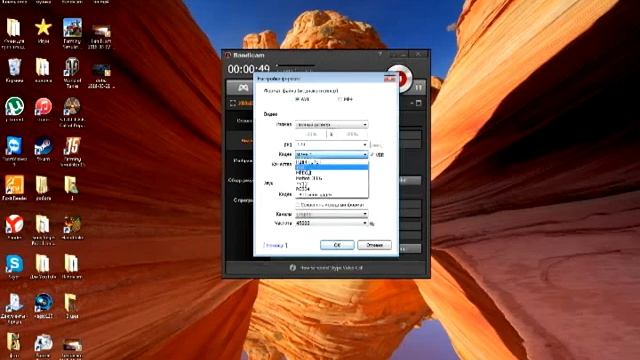
Task: Choose the highlighted codec entry in the list
Action: [331, 167]
